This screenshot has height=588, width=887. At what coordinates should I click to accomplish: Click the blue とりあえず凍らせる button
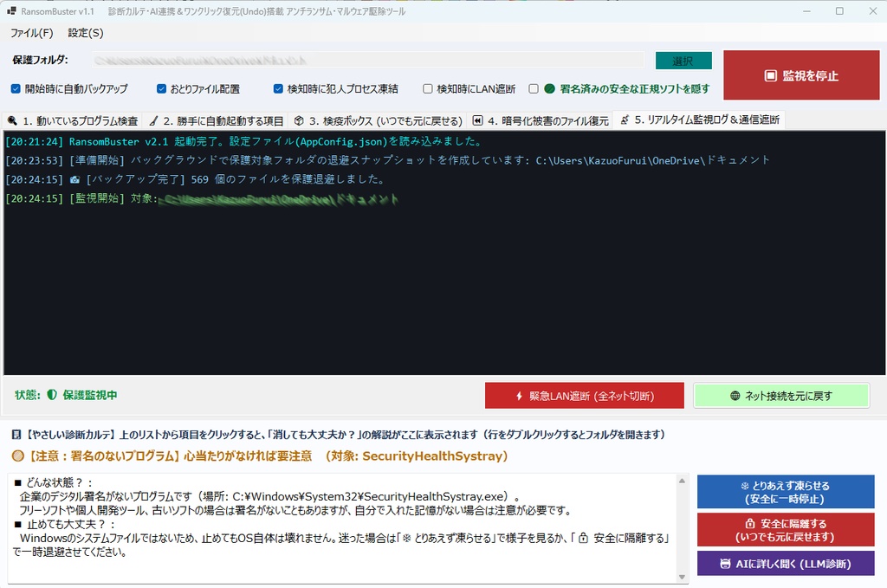tap(786, 492)
